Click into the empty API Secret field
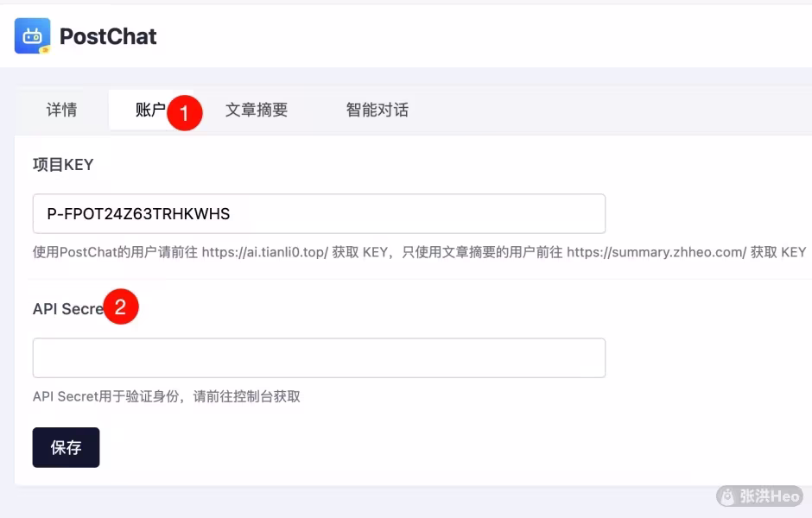812x518 pixels. [x=319, y=358]
